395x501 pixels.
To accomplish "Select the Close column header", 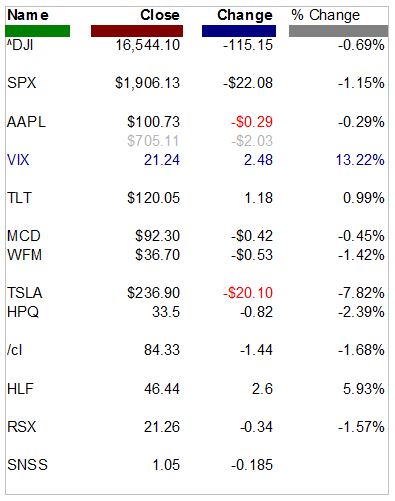I will (160, 15).
